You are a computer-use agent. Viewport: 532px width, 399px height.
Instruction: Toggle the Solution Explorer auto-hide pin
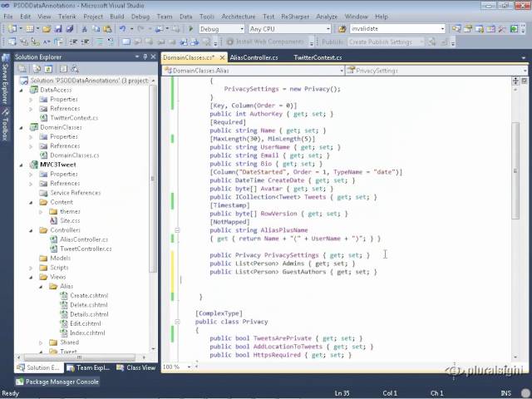click(x=145, y=57)
